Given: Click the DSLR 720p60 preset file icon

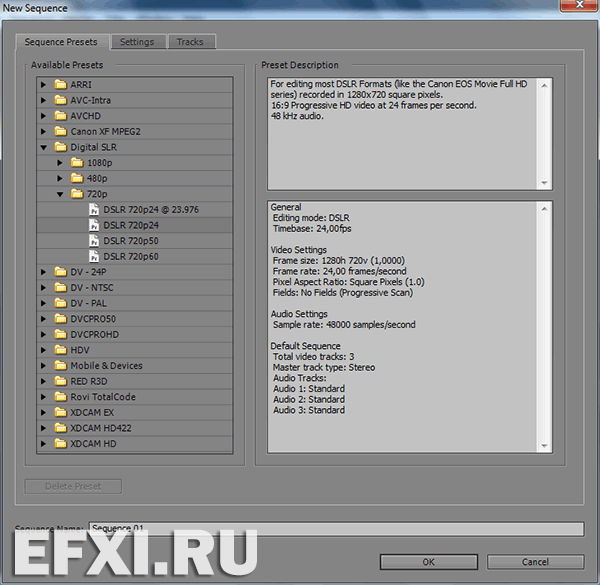Looking at the screenshot, I should 94,256.
